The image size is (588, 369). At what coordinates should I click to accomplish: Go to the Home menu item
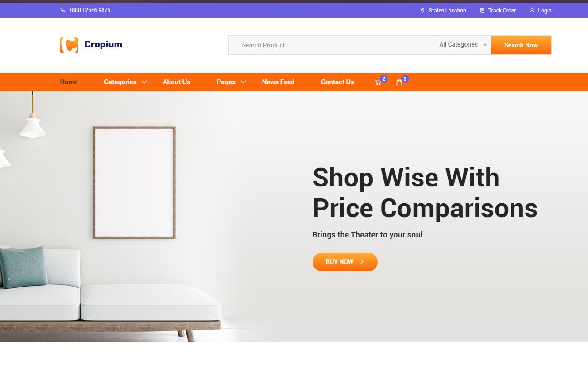pyautogui.click(x=69, y=82)
